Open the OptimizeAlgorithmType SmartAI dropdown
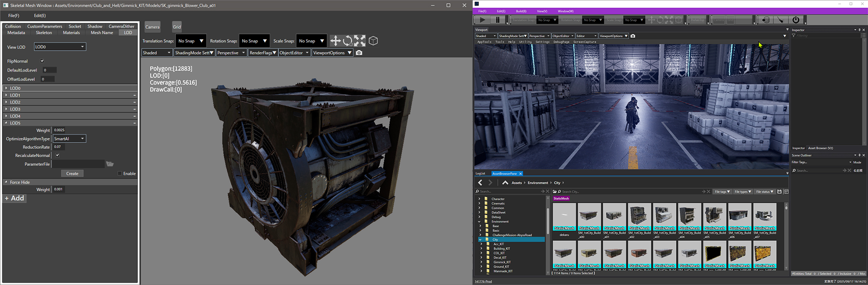The image size is (868, 285). (69, 138)
